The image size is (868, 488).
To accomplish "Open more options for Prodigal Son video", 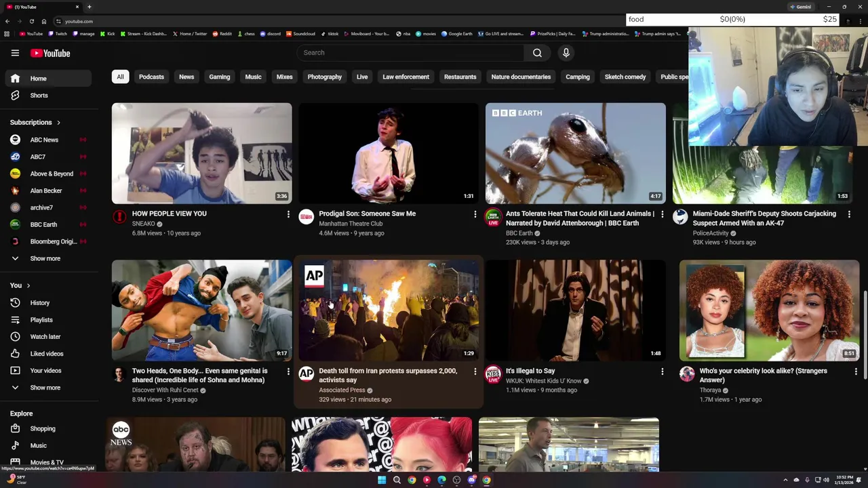I will pos(475,214).
